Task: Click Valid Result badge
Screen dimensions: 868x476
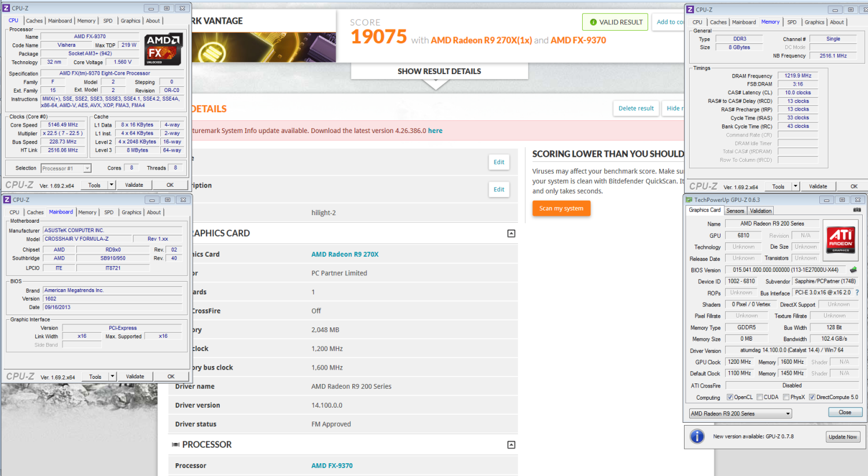Action: click(615, 22)
